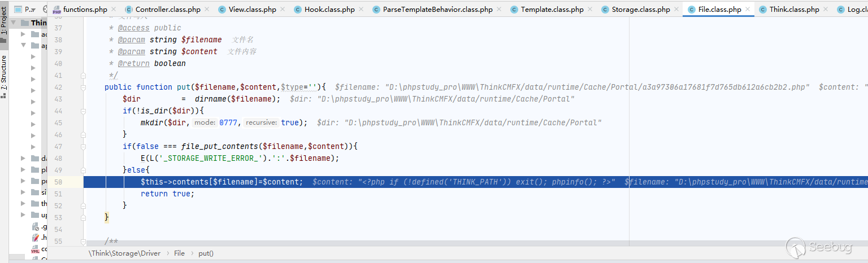868x263 pixels.
Task: Click the folder icon of Thin... root
Action: (25, 23)
